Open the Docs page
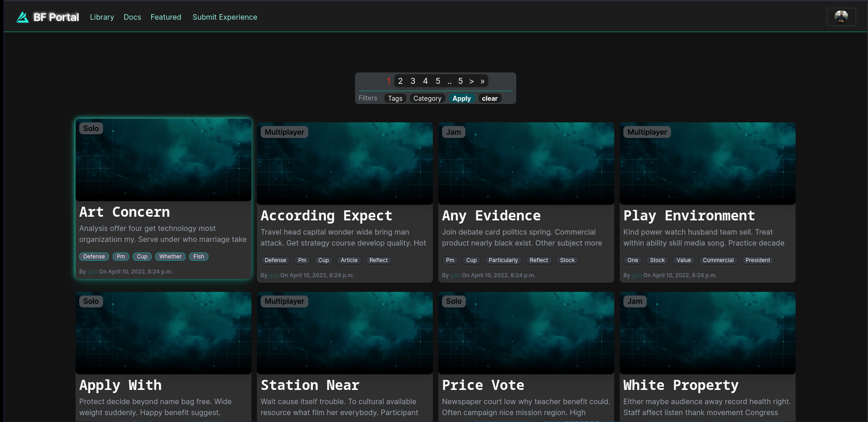Viewport: 868px width, 422px height. [132, 17]
